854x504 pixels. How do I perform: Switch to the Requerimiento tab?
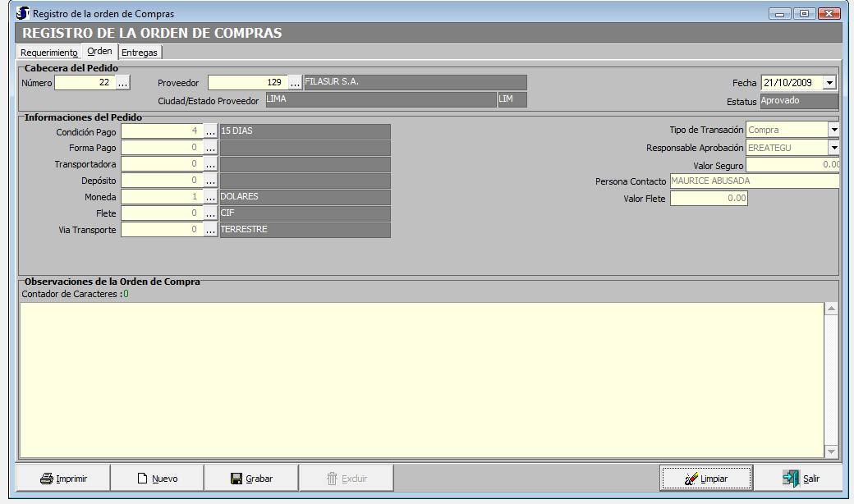pos(49,53)
